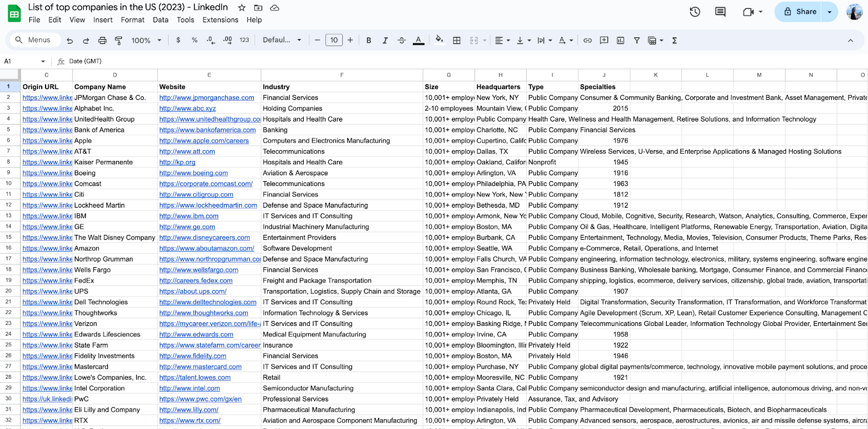Image resolution: width=868 pixels, height=429 pixels.
Task: Open the www.intel.com link
Action: point(190,388)
